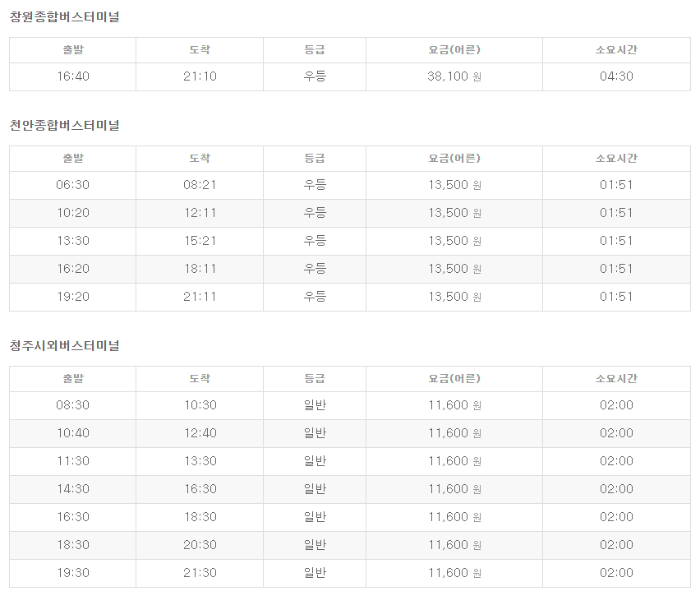Screen dimensions: 700x605
Task: Click 요금(어른) header in 천안 table
Action: [454, 159]
